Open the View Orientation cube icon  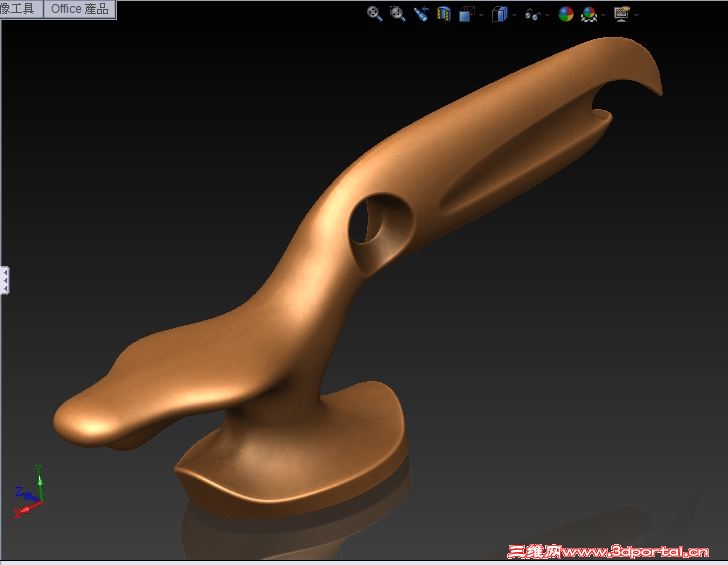coord(467,14)
